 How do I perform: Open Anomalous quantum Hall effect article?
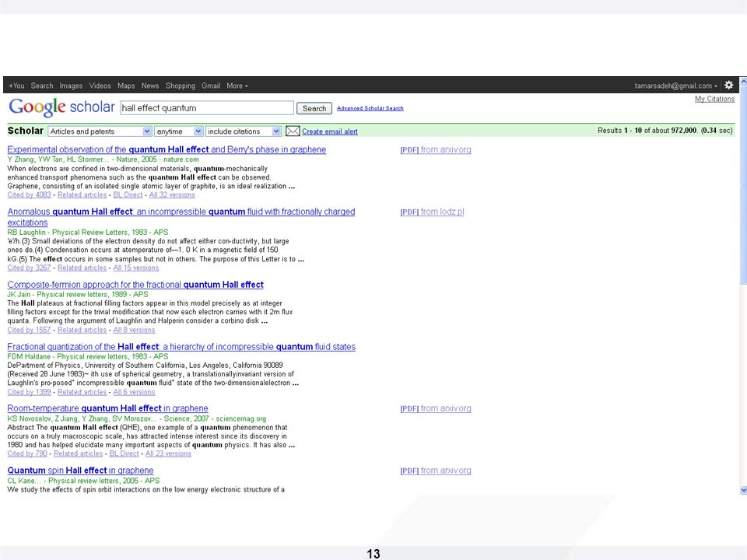click(x=181, y=217)
